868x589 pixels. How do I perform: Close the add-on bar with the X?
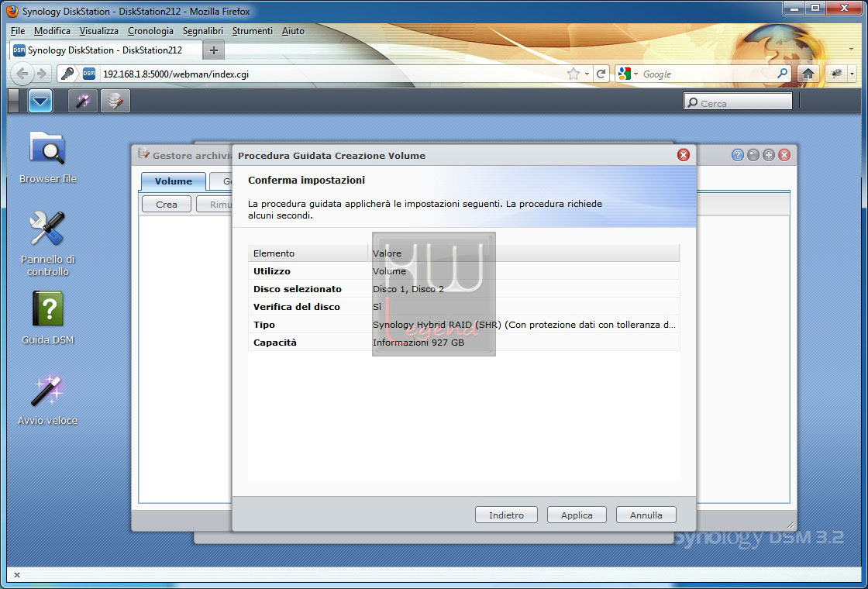pos(16,575)
